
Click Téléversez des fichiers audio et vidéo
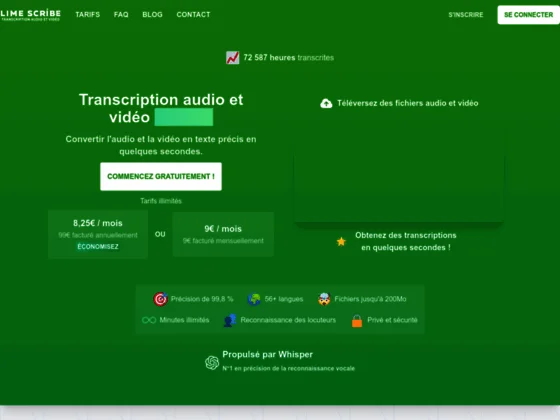click(x=408, y=103)
